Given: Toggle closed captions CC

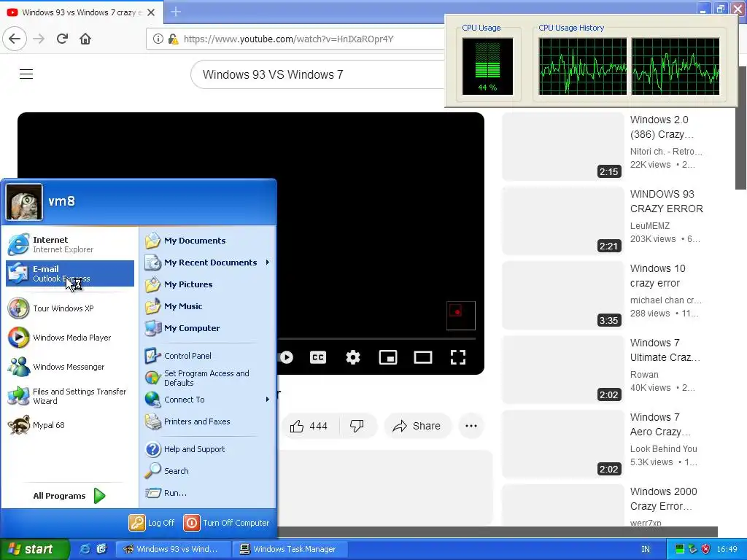Looking at the screenshot, I should point(318,357).
